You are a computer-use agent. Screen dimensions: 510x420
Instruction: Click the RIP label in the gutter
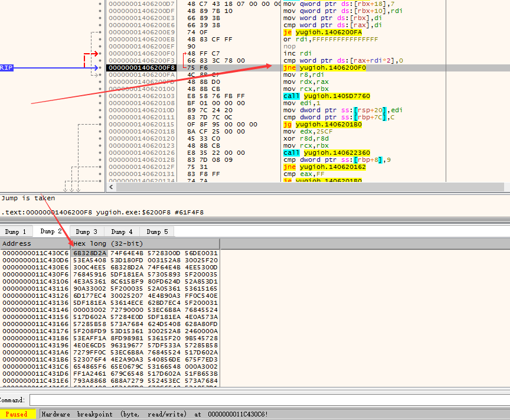6,68
